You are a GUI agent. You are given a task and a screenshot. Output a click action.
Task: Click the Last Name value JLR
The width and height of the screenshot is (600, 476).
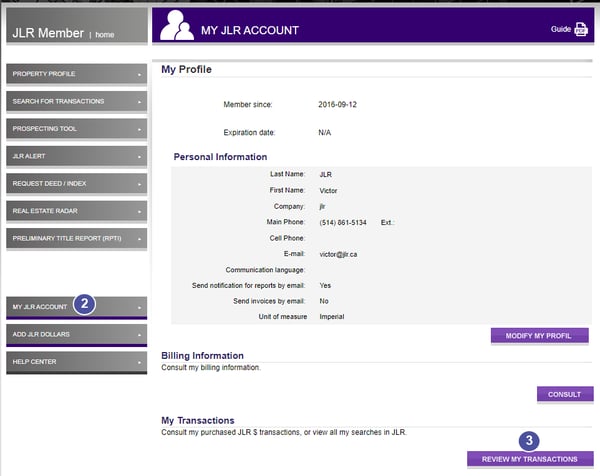point(326,174)
